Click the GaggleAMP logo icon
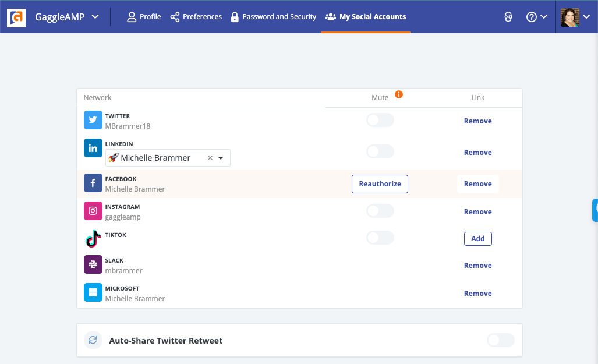598x364 pixels. 16,17
